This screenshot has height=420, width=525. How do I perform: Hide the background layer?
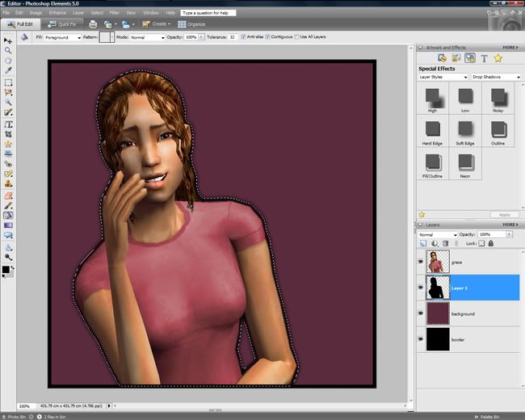point(421,313)
